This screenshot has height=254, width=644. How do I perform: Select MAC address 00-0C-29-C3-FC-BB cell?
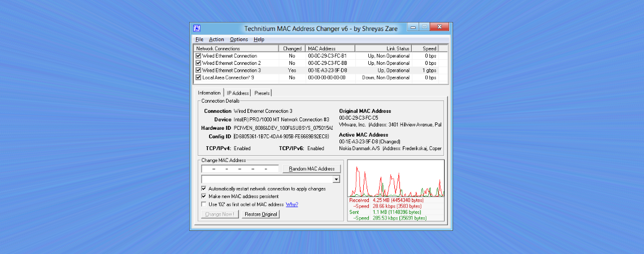click(x=327, y=63)
